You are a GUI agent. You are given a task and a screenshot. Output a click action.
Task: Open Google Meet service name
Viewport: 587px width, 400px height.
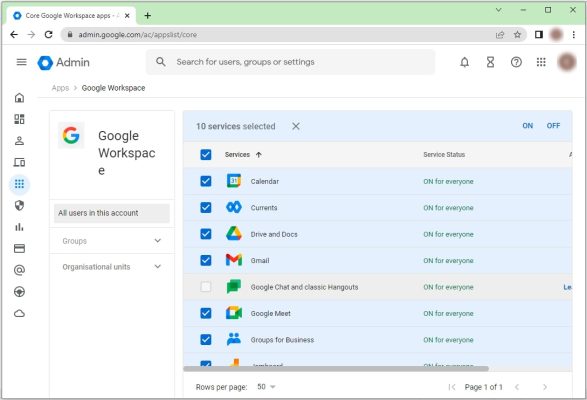[x=270, y=313]
